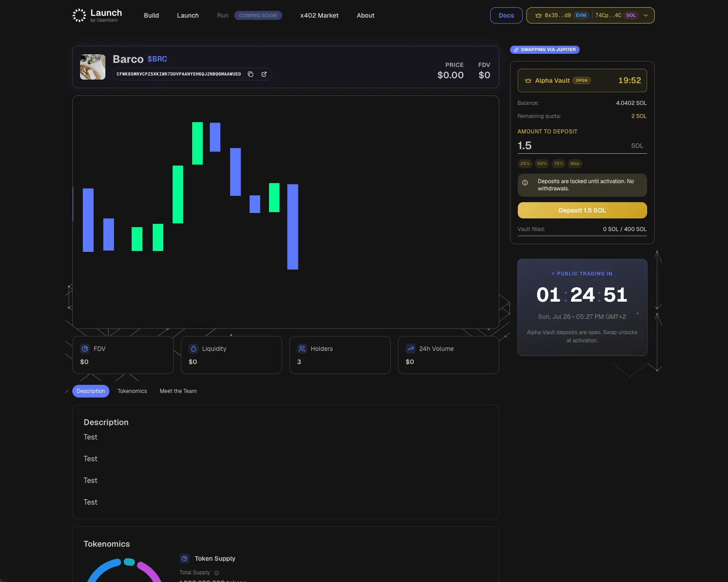Click the $BRC ticker symbol
The width and height of the screenshot is (728, 582).
(x=157, y=59)
